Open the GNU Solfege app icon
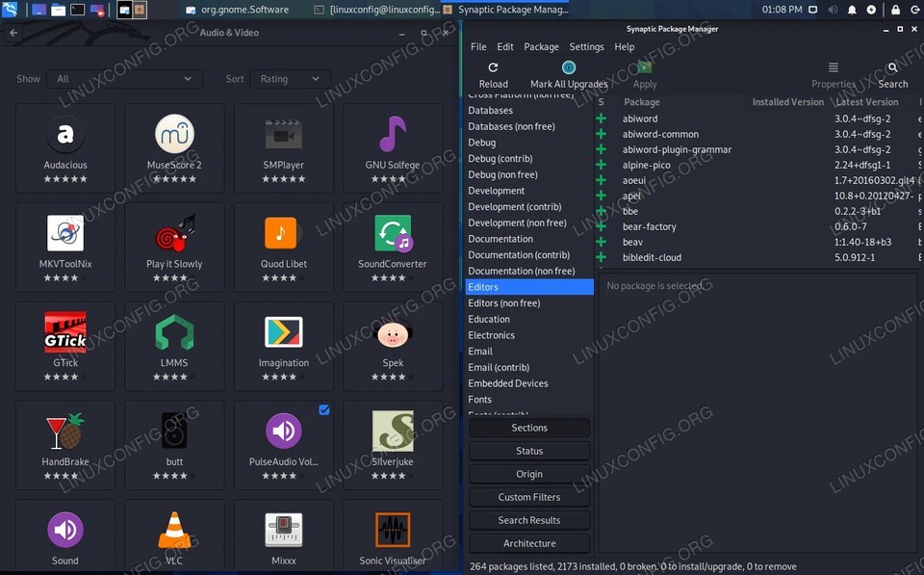Viewport: 924px width, 575px height. [x=393, y=135]
